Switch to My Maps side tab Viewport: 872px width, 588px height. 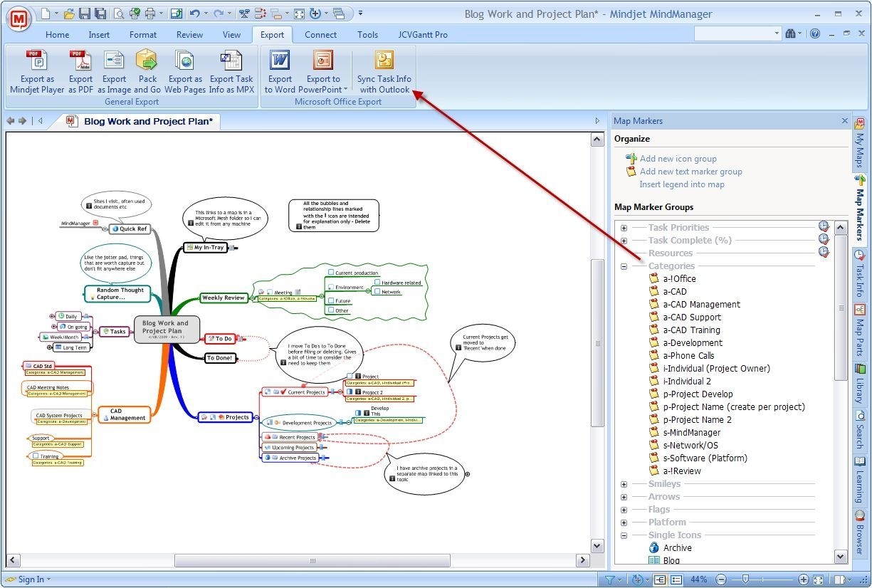860,143
